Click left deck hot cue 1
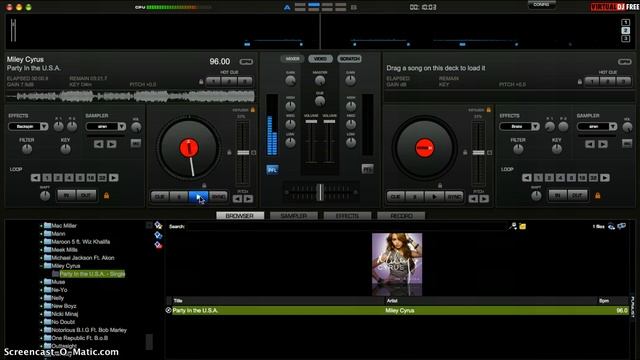 coord(213,82)
